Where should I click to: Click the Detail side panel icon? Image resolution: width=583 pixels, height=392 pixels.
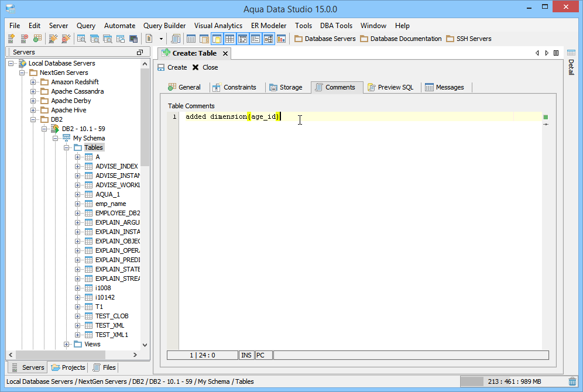point(571,53)
